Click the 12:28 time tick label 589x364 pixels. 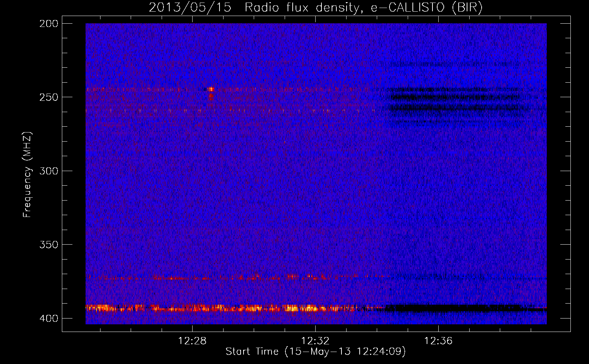[192, 341]
